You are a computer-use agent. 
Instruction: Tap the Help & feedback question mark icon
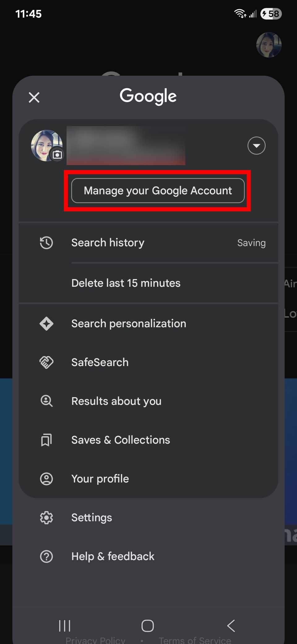click(x=46, y=556)
